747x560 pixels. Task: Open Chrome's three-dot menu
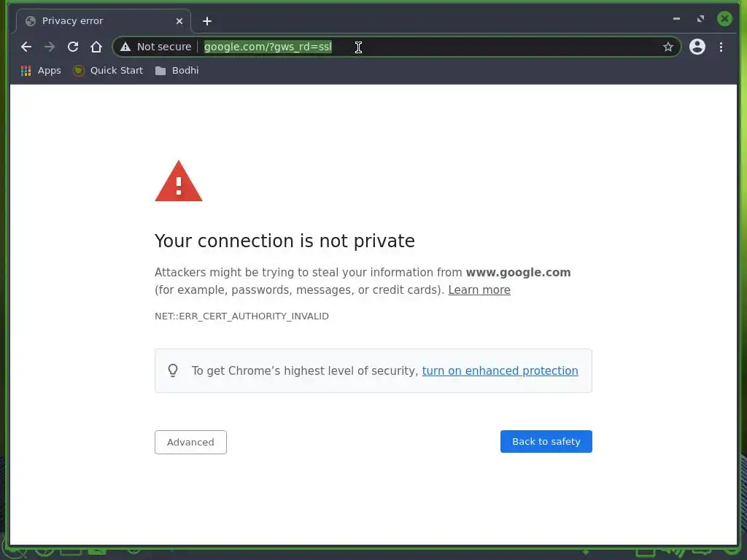[x=721, y=47]
